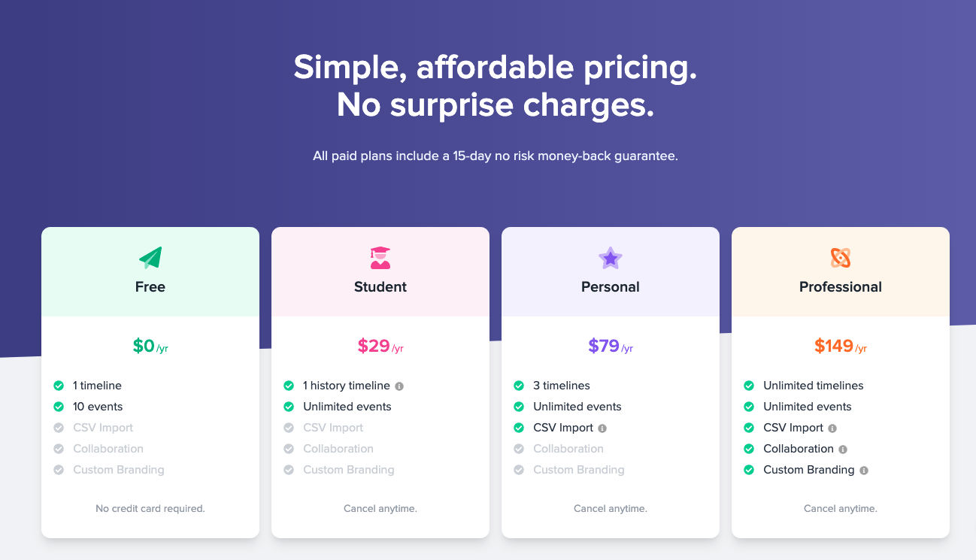Image resolution: width=976 pixels, height=560 pixels.
Task: Click the Professional plan atom icon
Action: 841,258
